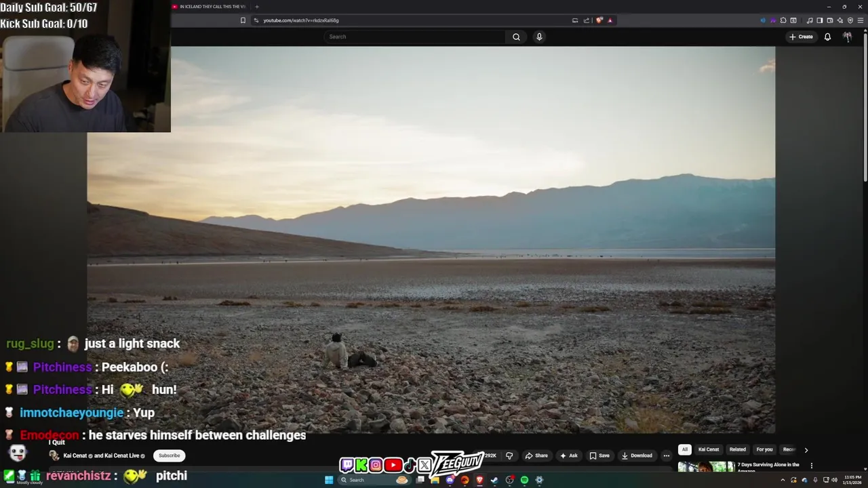Click Download under the video
This screenshot has width=868, height=488.
[x=637, y=455]
